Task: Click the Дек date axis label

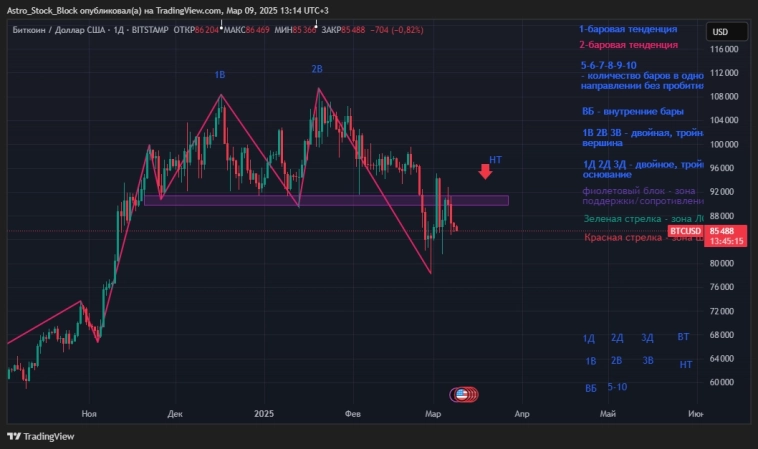Action: [175, 414]
